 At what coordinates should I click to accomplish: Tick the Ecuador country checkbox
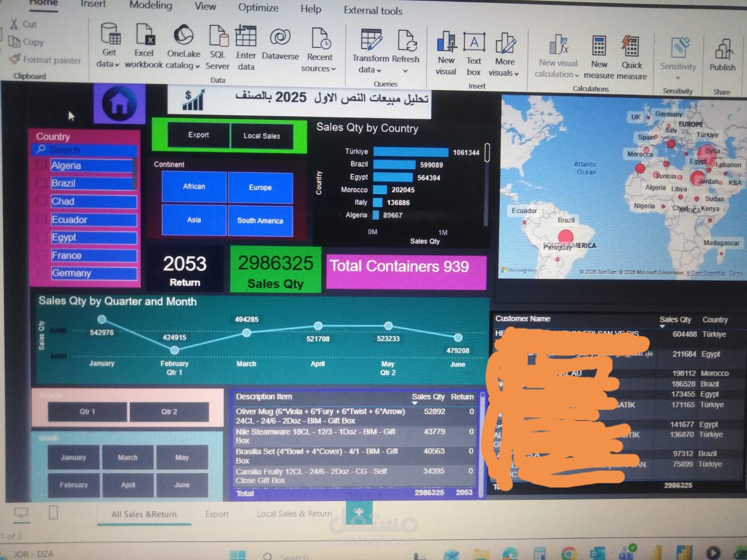click(42, 219)
